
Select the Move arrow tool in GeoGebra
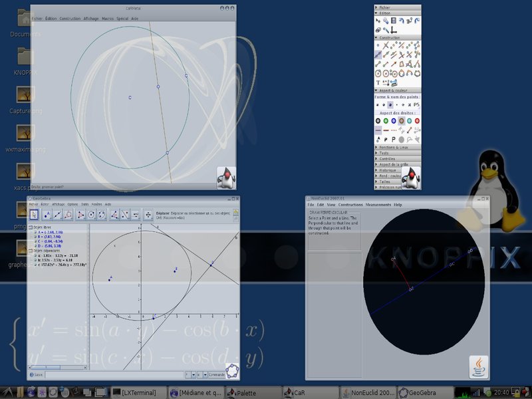(x=34, y=214)
